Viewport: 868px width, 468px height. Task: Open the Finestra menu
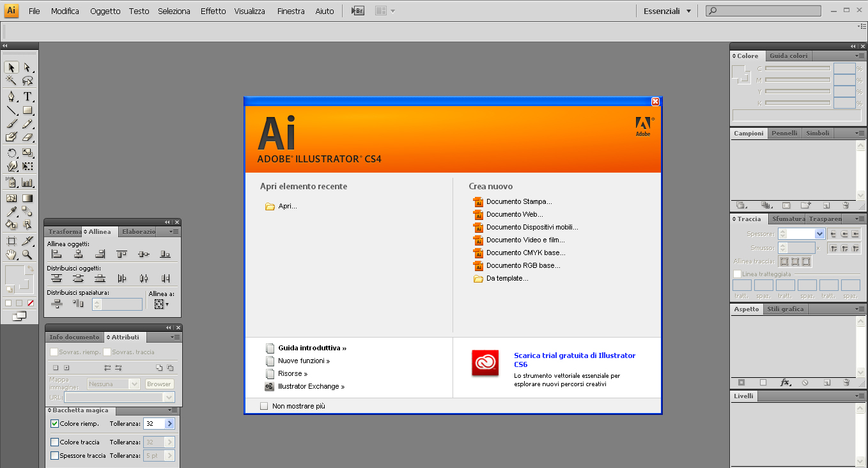click(x=291, y=11)
